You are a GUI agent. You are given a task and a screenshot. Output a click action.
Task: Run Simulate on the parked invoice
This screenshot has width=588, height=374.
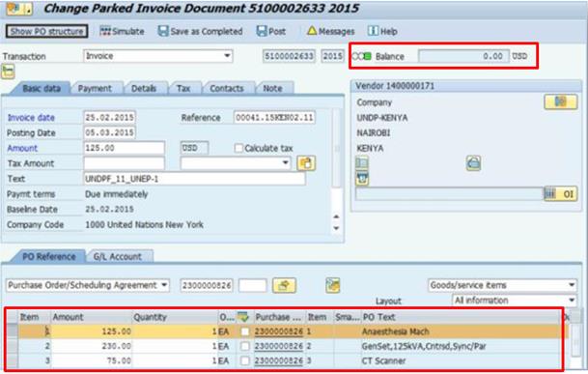point(122,31)
